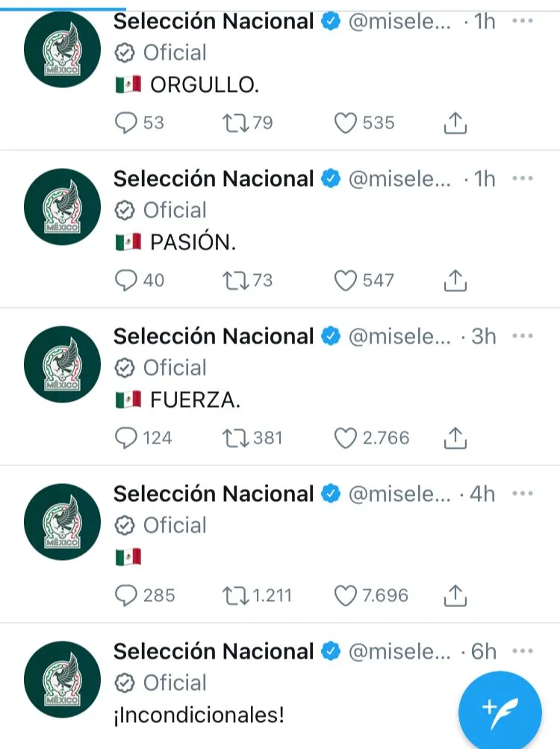The image size is (560, 749).
Task: Open three-dot menu on the 4h tweet
Action: click(x=522, y=494)
